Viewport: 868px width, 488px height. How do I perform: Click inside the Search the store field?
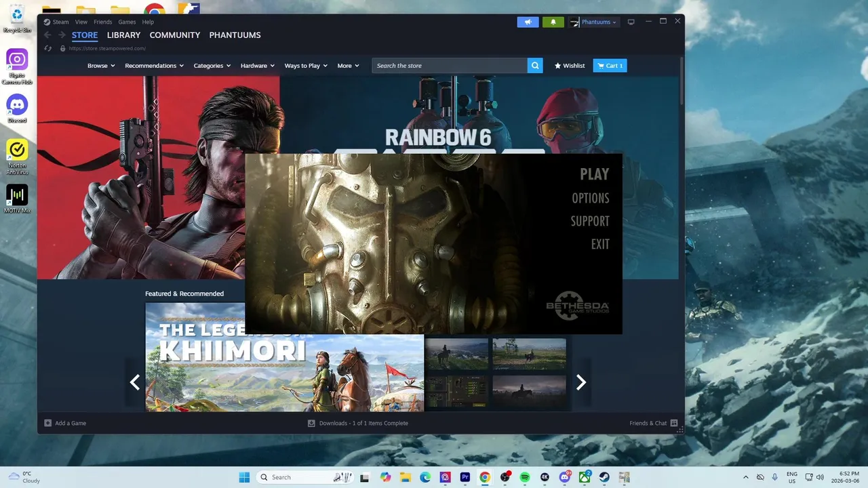click(450, 66)
